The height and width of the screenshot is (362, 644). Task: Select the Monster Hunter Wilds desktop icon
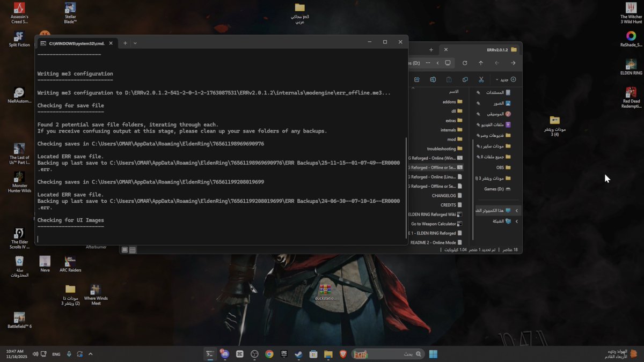click(x=19, y=182)
